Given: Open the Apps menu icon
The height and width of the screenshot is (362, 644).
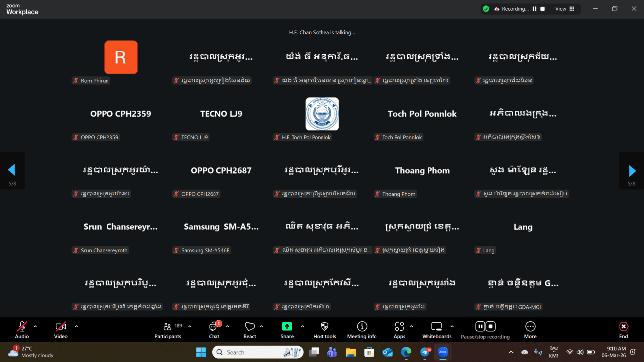Looking at the screenshot, I should pyautogui.click(x=399, y=327).
